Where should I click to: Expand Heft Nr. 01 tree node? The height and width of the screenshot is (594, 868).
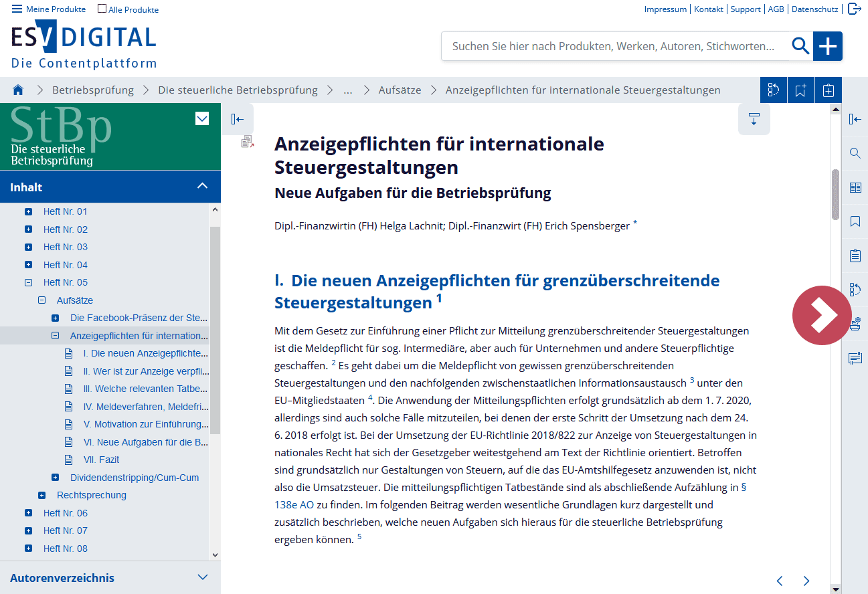tap(28, 211)
